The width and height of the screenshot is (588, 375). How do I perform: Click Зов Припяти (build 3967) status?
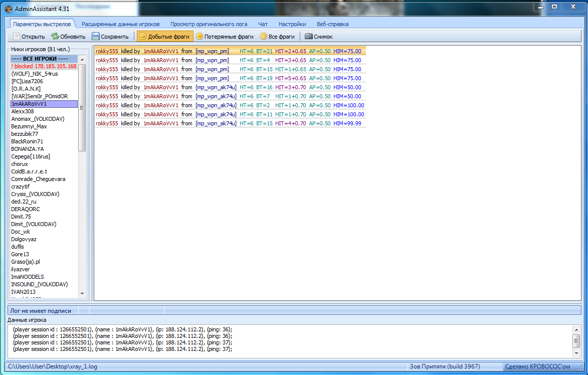point(445,366)
